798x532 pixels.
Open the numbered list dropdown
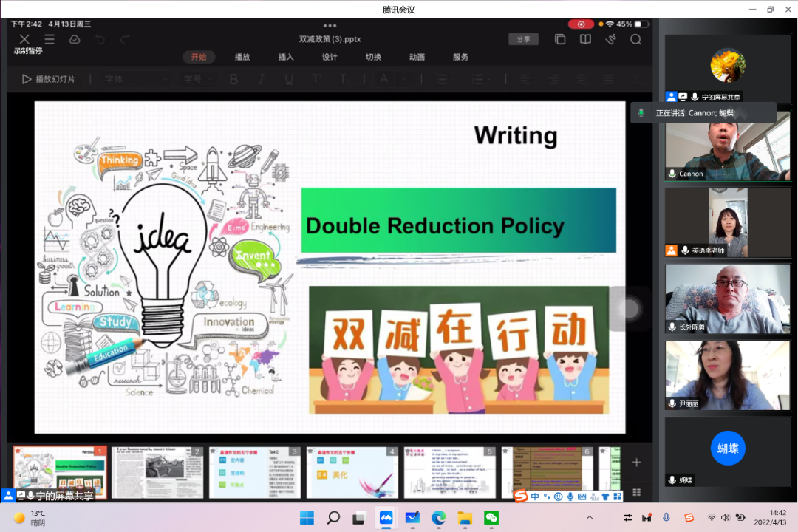pyautogui.click(x=480, y=79)
